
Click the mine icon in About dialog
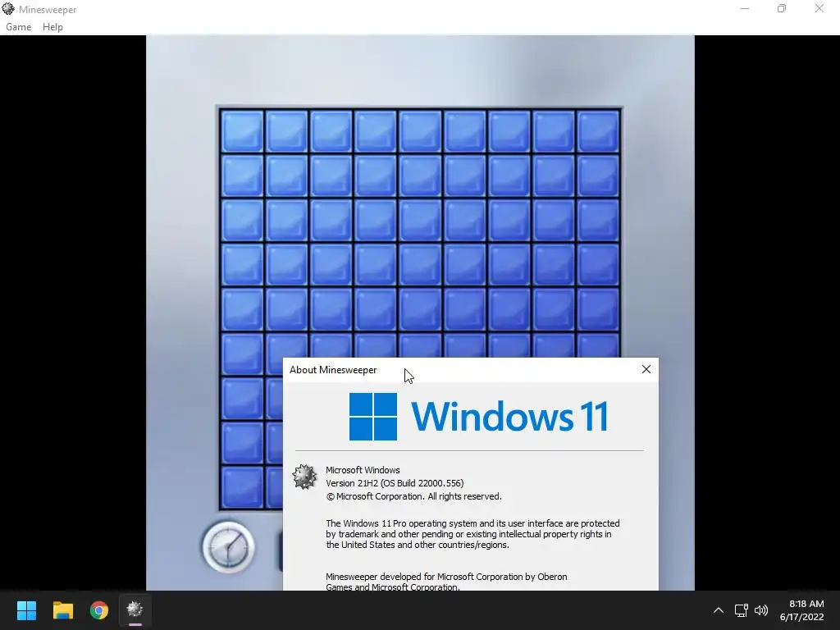[x=304, y=477]
